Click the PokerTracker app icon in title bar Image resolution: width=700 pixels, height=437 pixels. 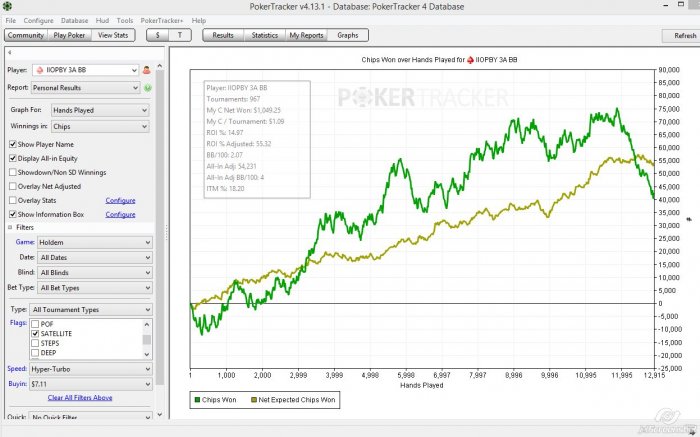[x=7, y=6]
